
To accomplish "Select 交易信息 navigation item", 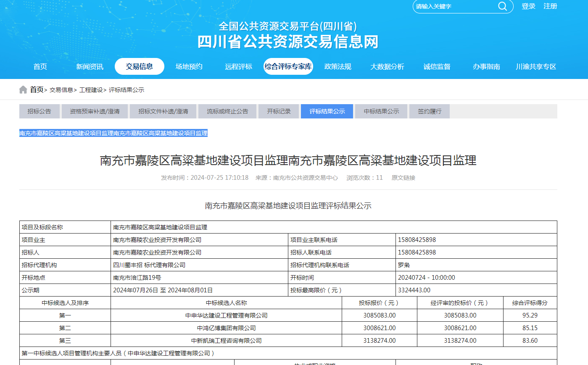I will tap(140, 66).
